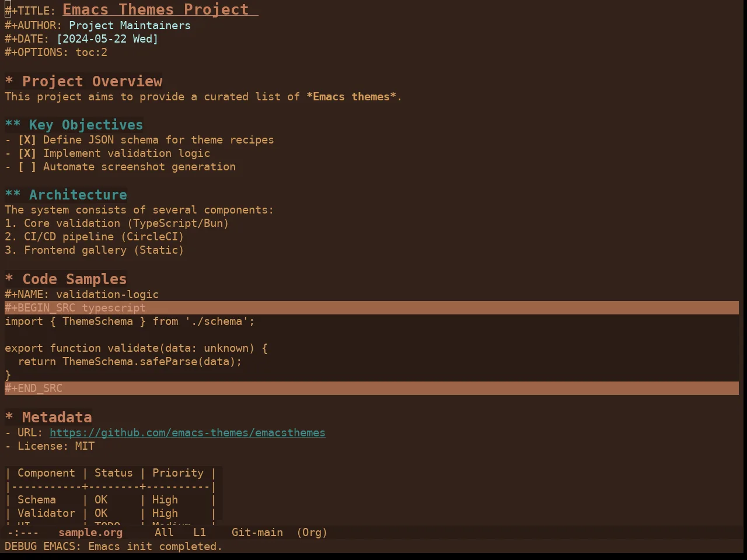Click the 'DEBUG EMACS' echo area message
Image resolution: width=747 pixels, height=560 pixels.
(x=114, y=547)
